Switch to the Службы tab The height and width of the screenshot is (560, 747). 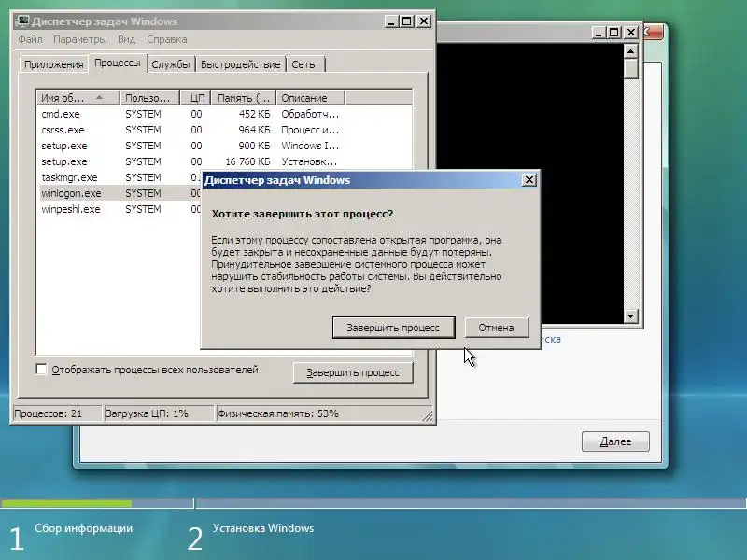click(x=171, y=64)
